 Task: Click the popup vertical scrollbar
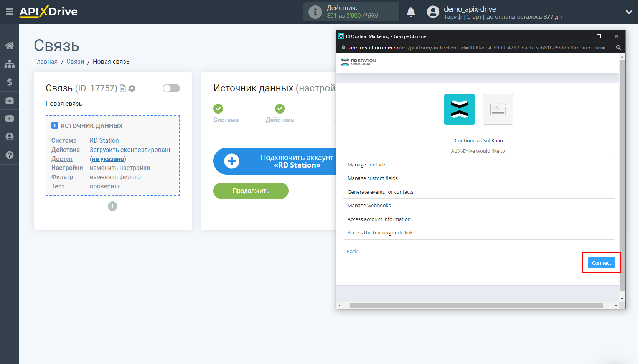(622, 175)
